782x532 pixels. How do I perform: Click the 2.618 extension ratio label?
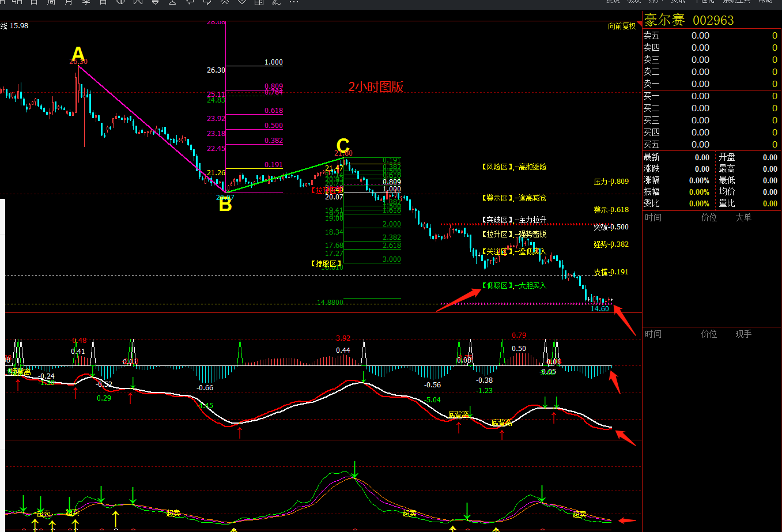click(x=392, y=246)
